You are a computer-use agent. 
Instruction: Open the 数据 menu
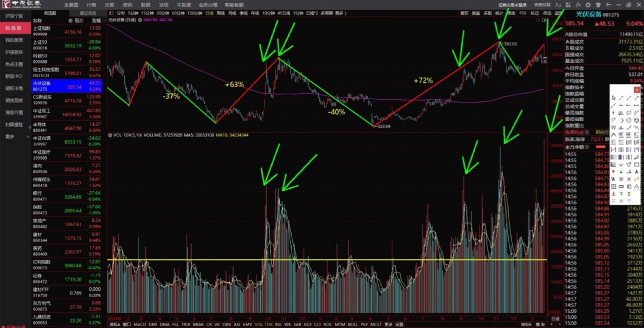pyautogui.click(x=145, y=5)
